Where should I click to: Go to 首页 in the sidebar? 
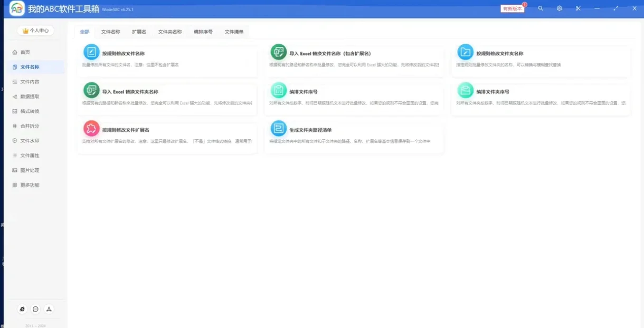tap(35, 52)
